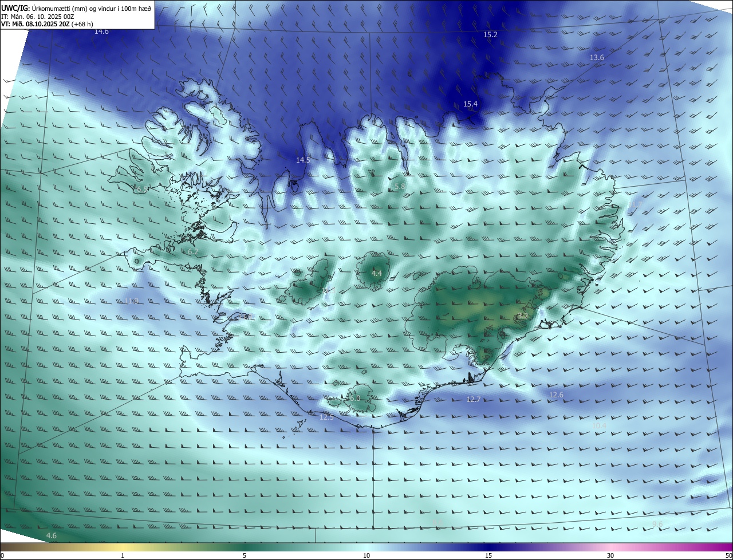Image resolution: width=733 pixels, height=560 pixels.
Task: Click the map title 'Úrkomumætti (mm) og vindur í 100m hæð'
Action: 90,8
